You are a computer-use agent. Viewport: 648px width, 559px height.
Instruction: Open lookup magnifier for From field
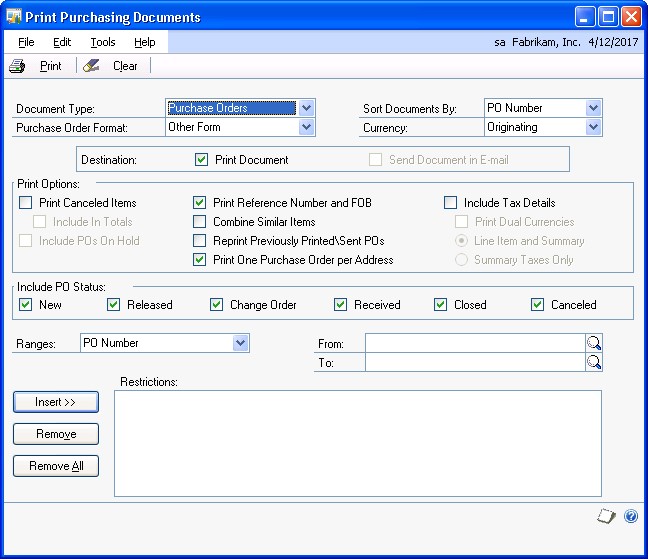click(594, 343)
